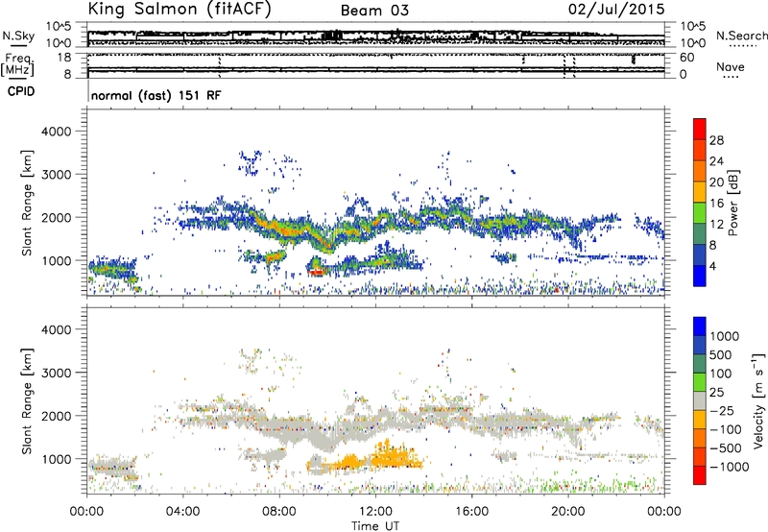Viewport: 768px width, 532px height.
Task: Click the '1000' Velocity colorbar tick label
Action: click(725, 336)
